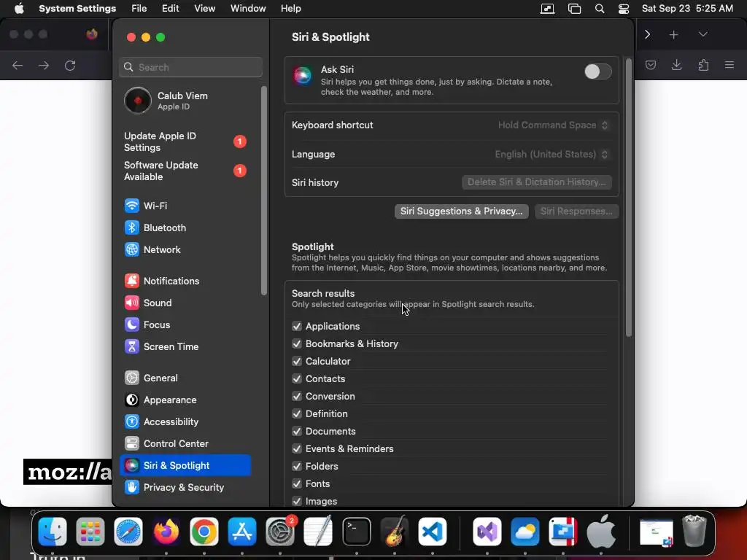
Task: Launch Firefox from the Dock
Action: (166, 532)
